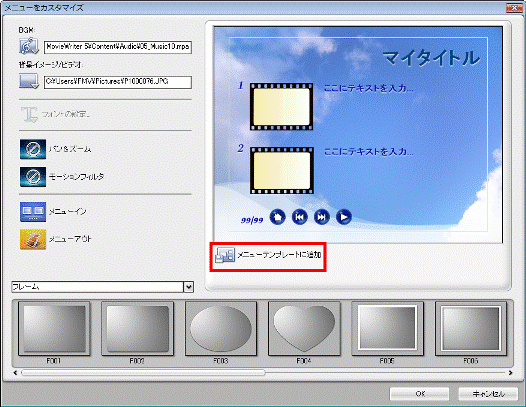526x407 pixels.
Task: Click second film thumbnail in preview
Action: 281,170
